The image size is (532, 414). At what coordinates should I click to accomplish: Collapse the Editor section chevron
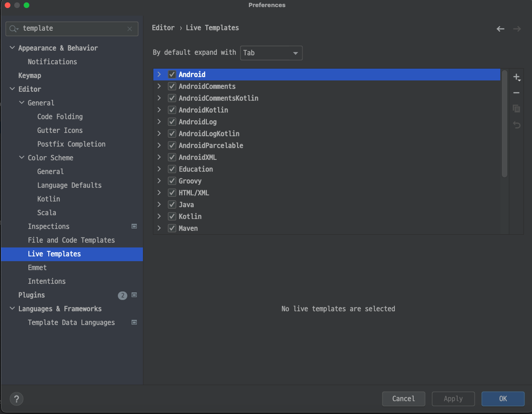[x=12, y=89]
